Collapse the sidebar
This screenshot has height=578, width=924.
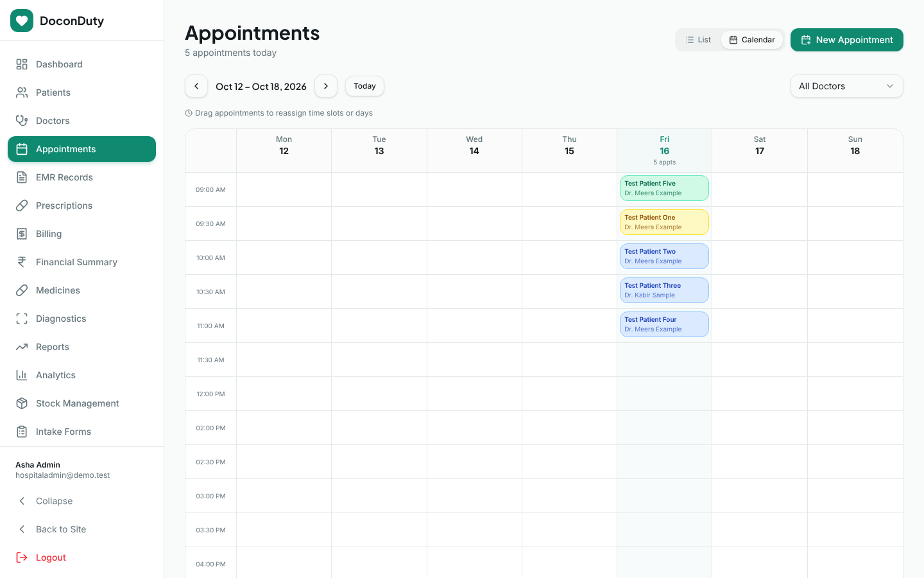coord(82,501)
